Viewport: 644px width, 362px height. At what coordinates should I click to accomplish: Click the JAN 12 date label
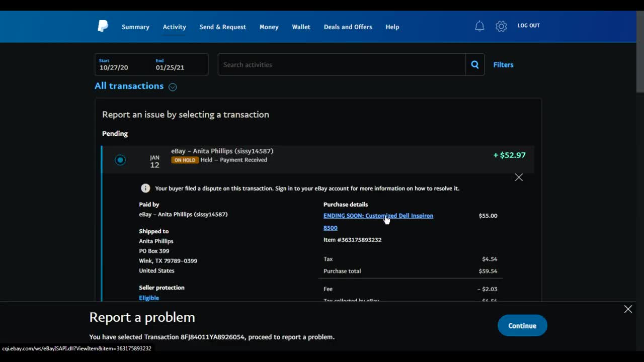(154, 161)
